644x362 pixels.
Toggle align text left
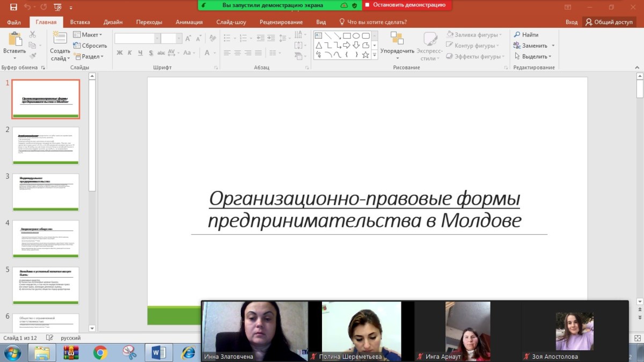point(227,53)
